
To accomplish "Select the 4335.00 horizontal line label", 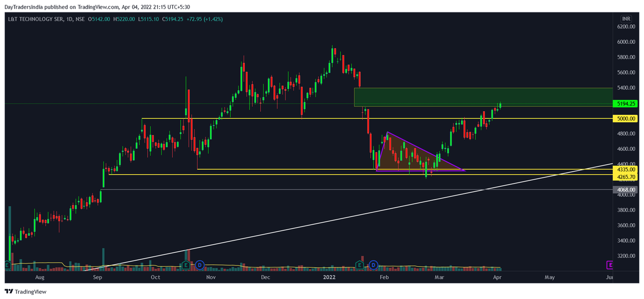I will point(626,169).
